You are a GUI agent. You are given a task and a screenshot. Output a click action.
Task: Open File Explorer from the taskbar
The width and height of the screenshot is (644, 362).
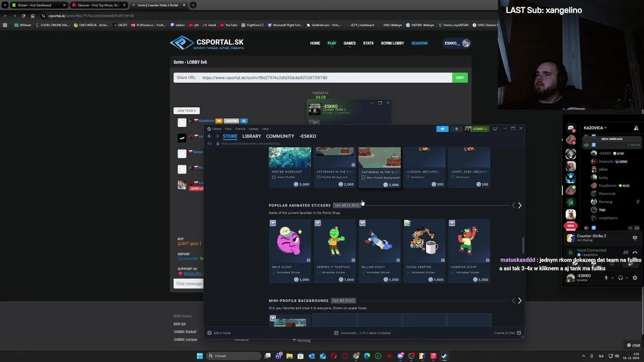click(x=290, y=356)
